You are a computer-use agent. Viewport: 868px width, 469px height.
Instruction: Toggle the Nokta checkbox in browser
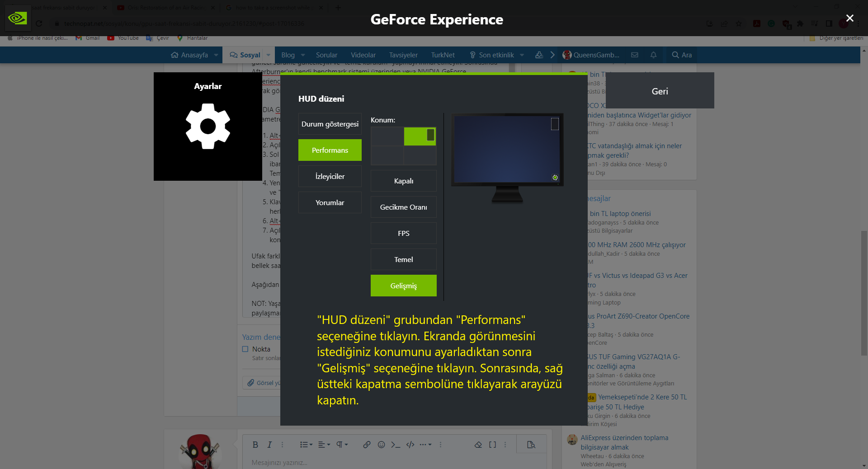245,349
